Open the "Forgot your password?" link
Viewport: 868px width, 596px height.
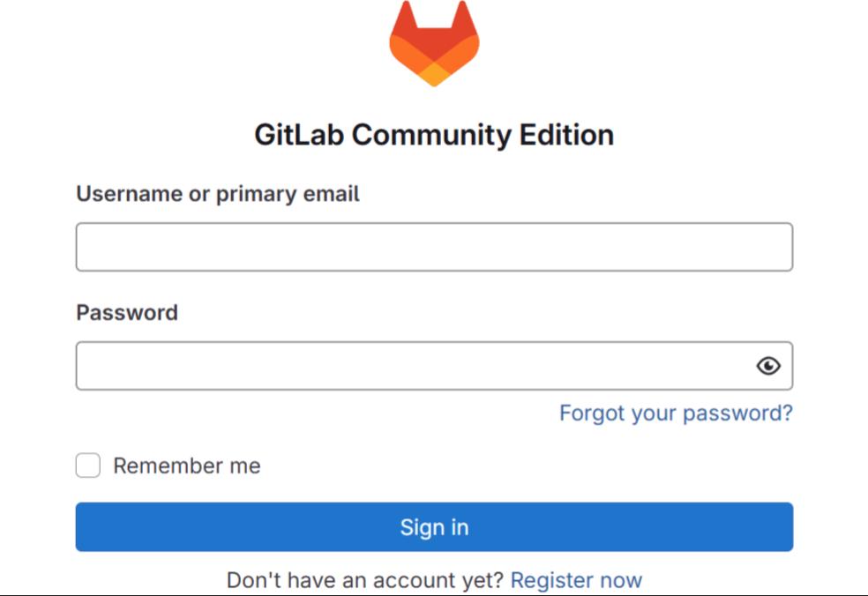676,413
